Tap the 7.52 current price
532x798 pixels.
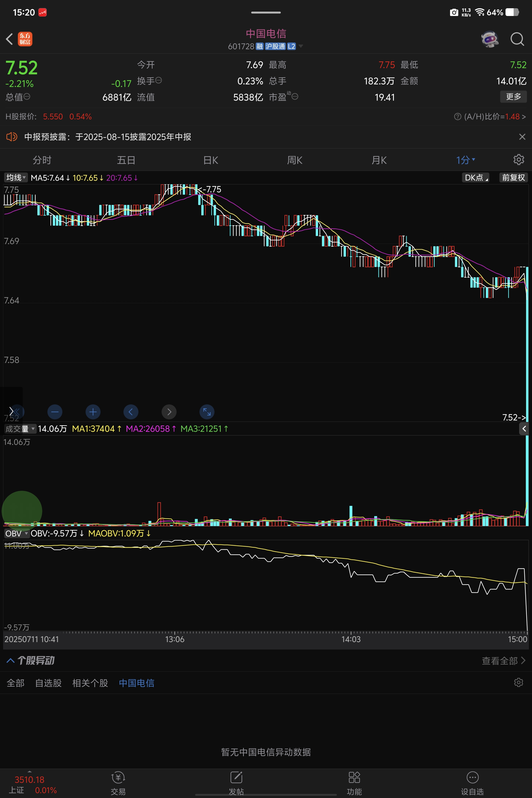click(21, 68)
